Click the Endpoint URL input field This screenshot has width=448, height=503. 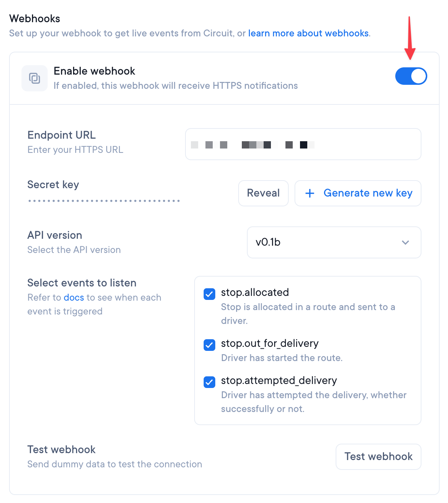pos(303,144)
